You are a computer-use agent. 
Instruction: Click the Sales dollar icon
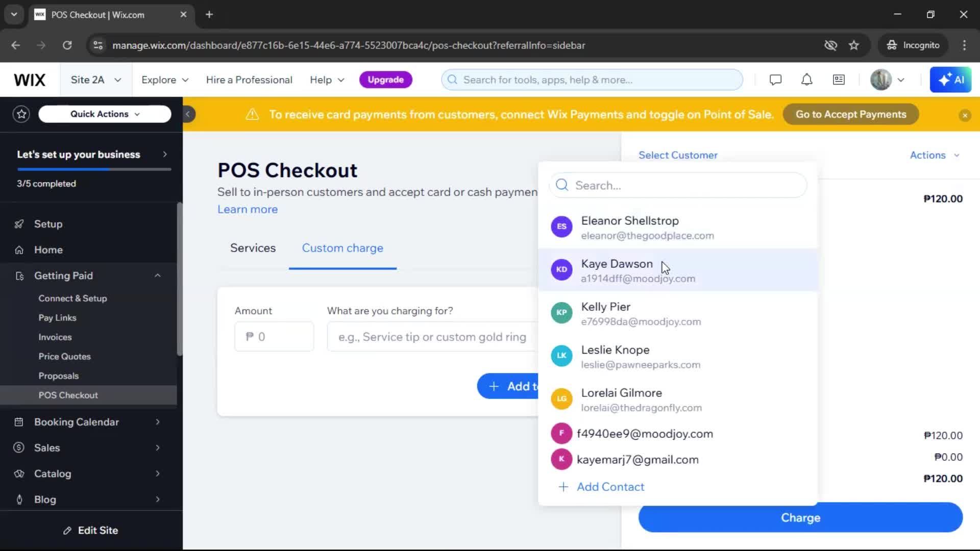click(x=19, y=448)
